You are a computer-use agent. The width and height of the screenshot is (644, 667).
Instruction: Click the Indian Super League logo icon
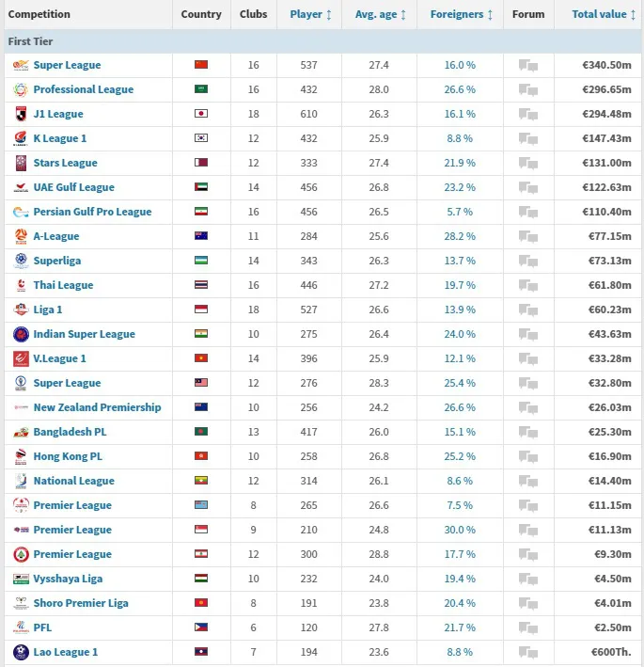[21, 334]
